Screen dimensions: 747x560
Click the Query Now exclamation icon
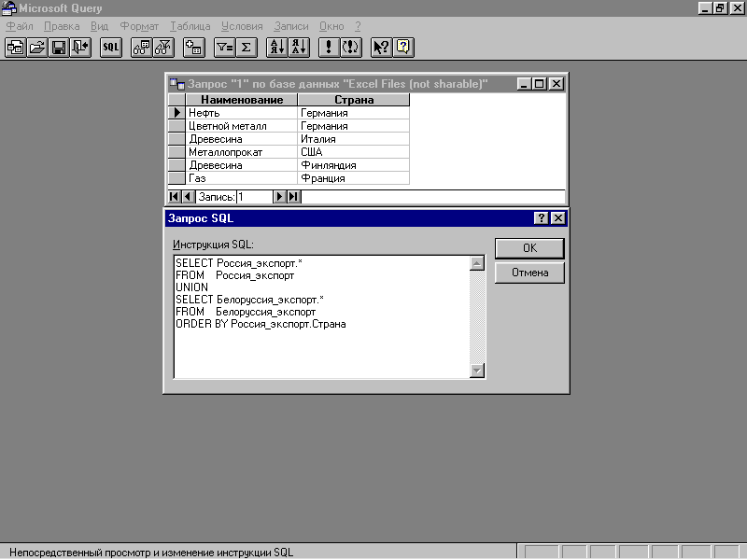click(x=329, y=48)
